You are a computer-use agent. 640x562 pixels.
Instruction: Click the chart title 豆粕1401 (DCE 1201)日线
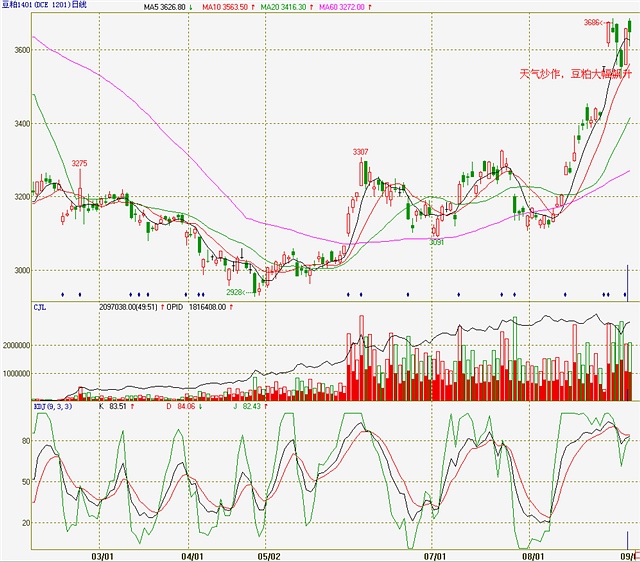pos(44,5)
